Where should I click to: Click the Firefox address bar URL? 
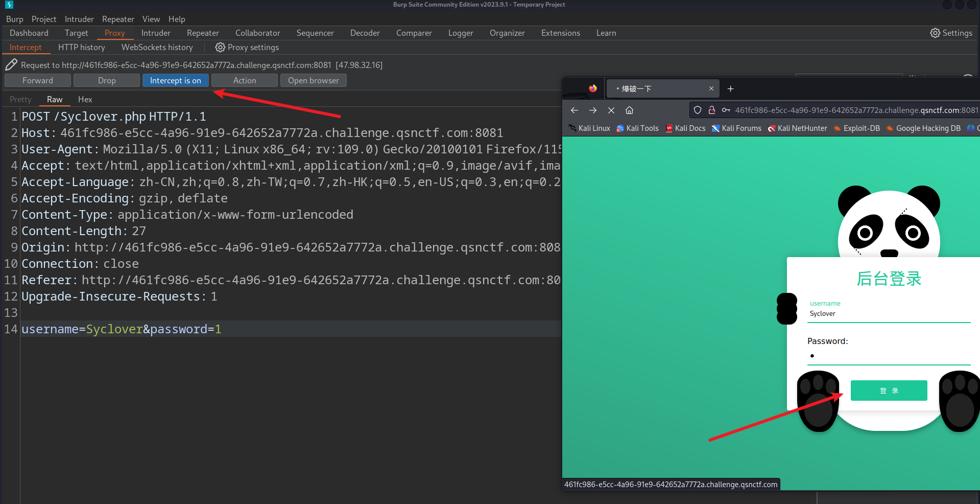(856, 110)
